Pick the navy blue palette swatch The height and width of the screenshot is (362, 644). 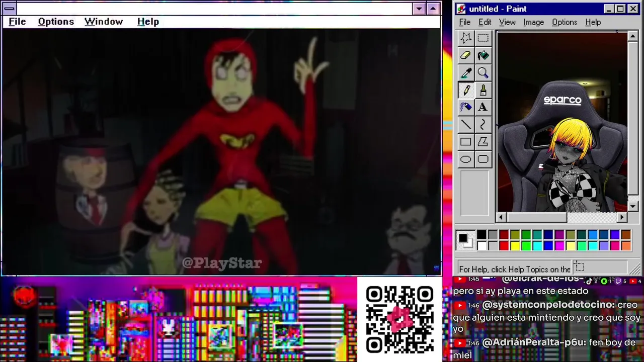point(548,235)
